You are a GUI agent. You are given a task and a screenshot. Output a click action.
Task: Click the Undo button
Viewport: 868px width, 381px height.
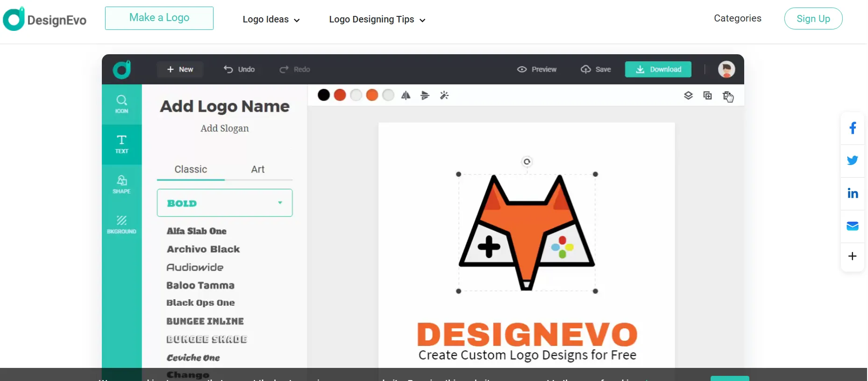[239, 69]
